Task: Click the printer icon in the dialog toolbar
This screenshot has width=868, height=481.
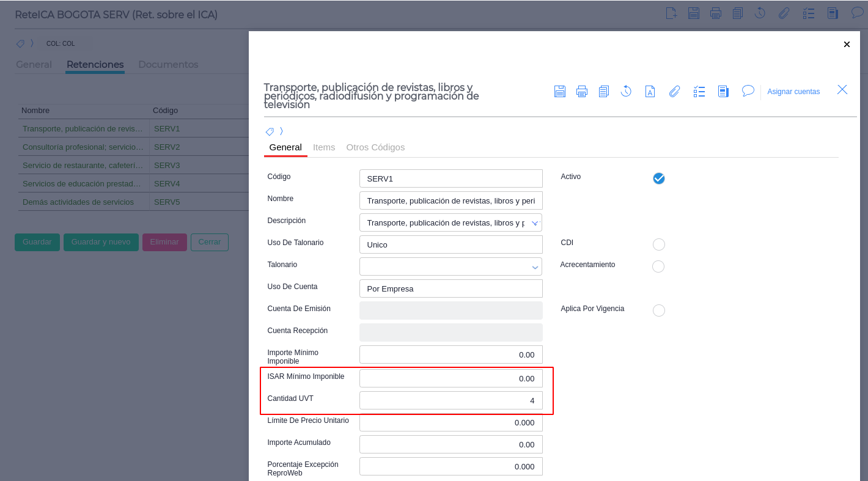Action: [x=582, y=92]
